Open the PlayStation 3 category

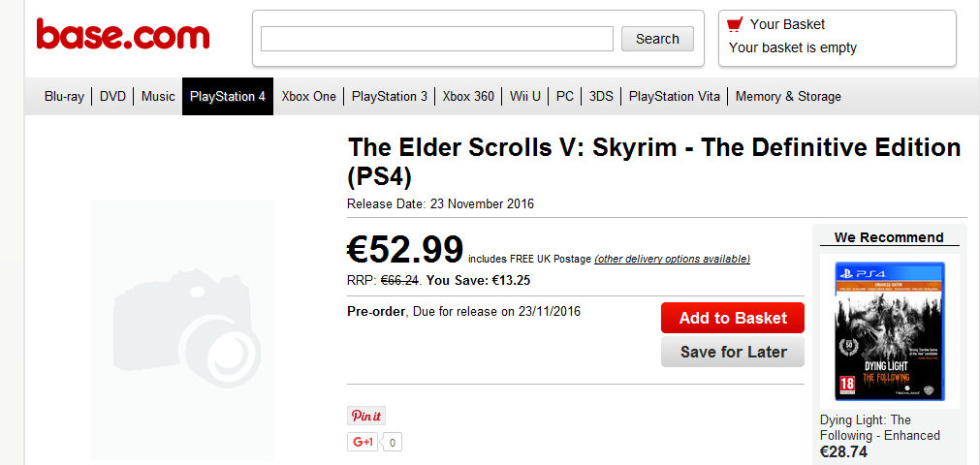[x=390, y=96]
